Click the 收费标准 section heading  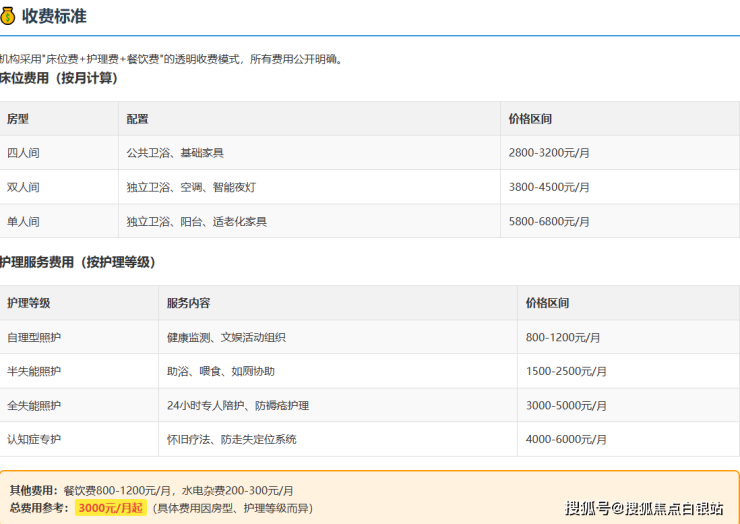(54, 16)
